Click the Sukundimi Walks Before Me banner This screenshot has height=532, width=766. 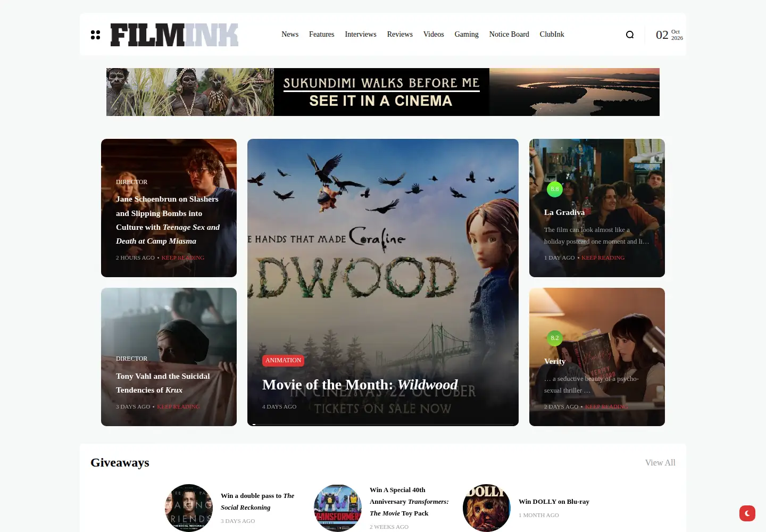[383, 92]
